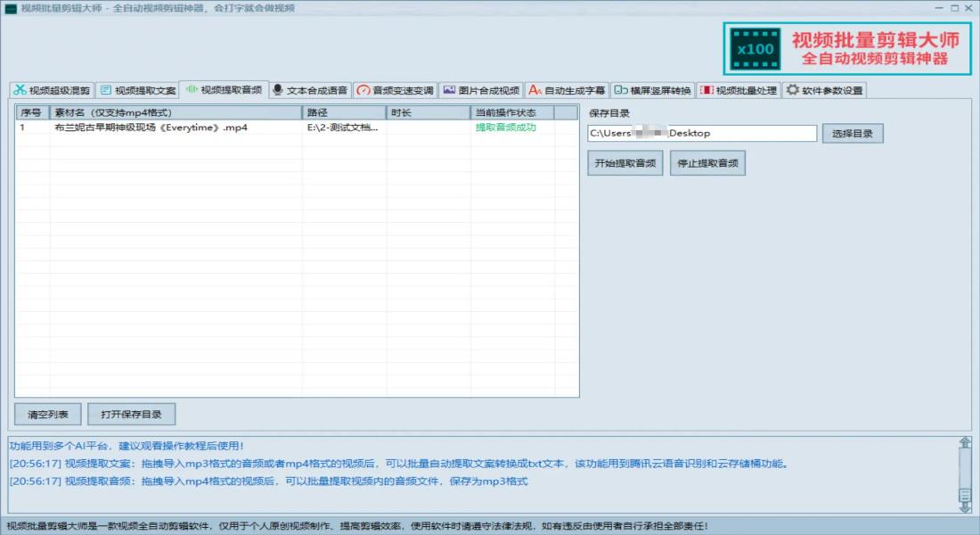
Task: Click the text icon on 自动生成字幕 tab
Action: click(535, 90)
